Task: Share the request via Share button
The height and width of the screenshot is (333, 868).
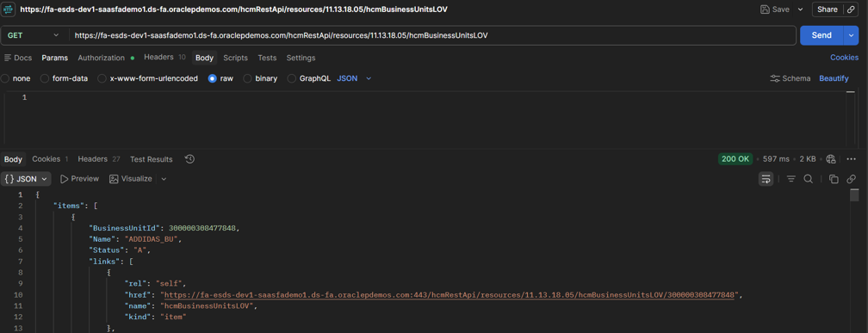Action: [827, 9]
